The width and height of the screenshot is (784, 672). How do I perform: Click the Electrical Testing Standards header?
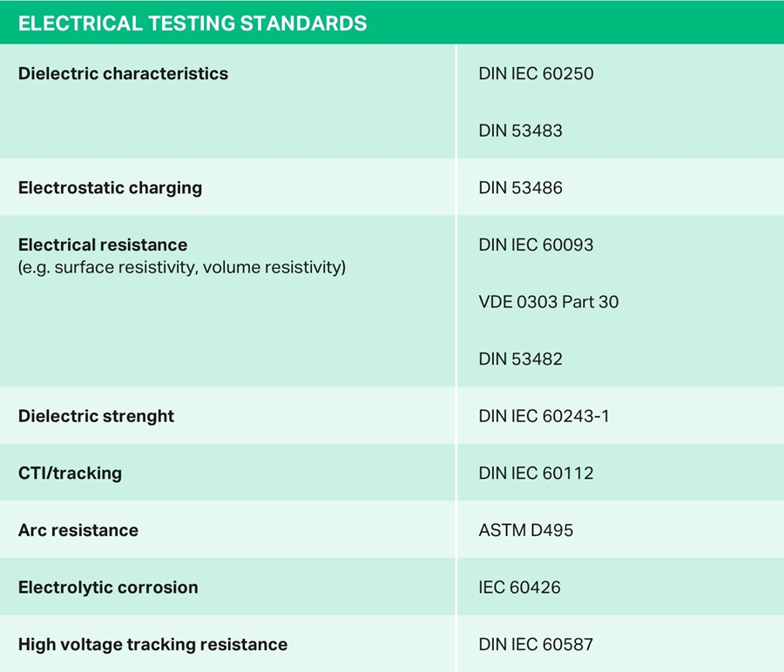(x=192, y=24)
